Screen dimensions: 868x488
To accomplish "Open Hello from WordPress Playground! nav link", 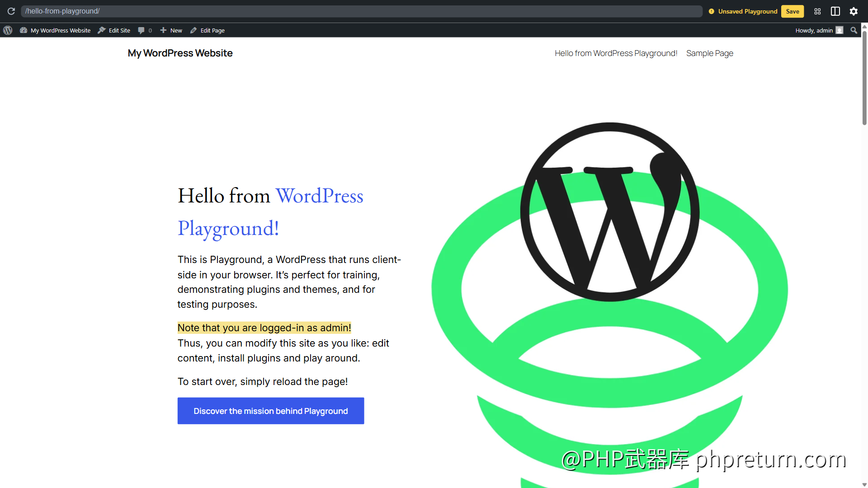I will [x=616, y=53].
